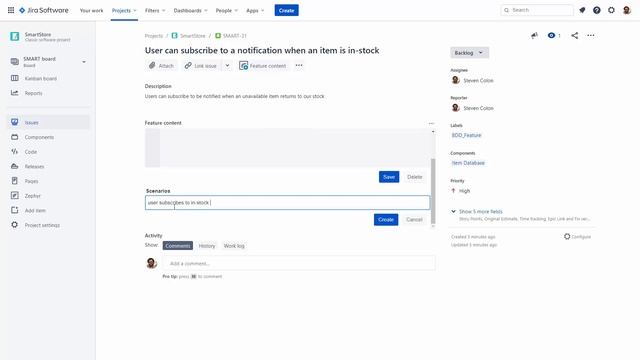
Task: Open the Filters menu
Action: tap(155, 11)
